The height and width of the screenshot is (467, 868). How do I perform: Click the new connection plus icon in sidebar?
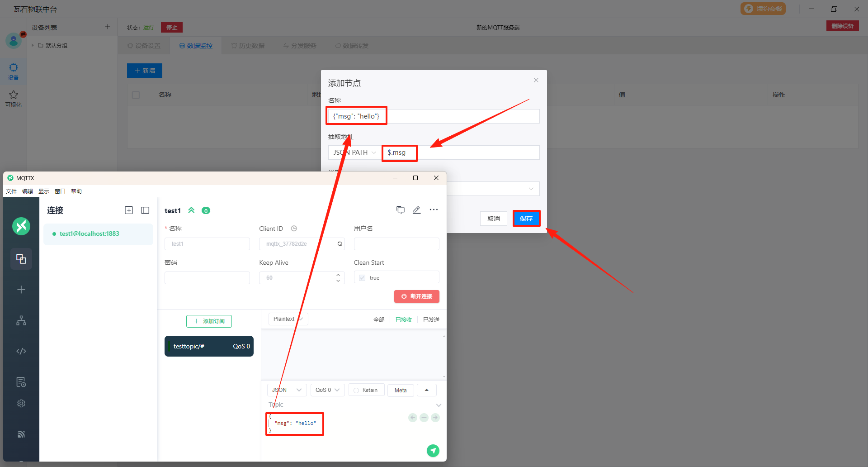point(21,290)
